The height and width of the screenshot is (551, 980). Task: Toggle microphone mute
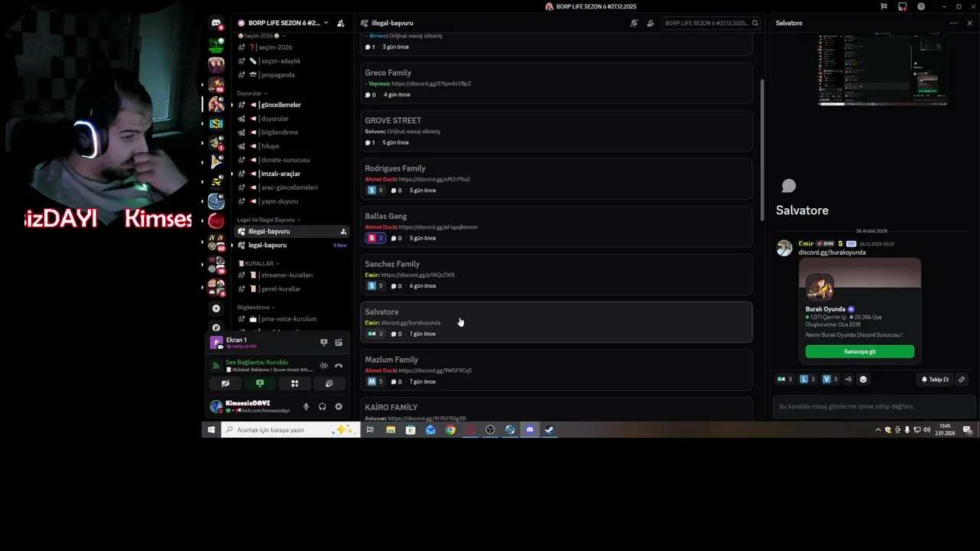coord(306,406)
